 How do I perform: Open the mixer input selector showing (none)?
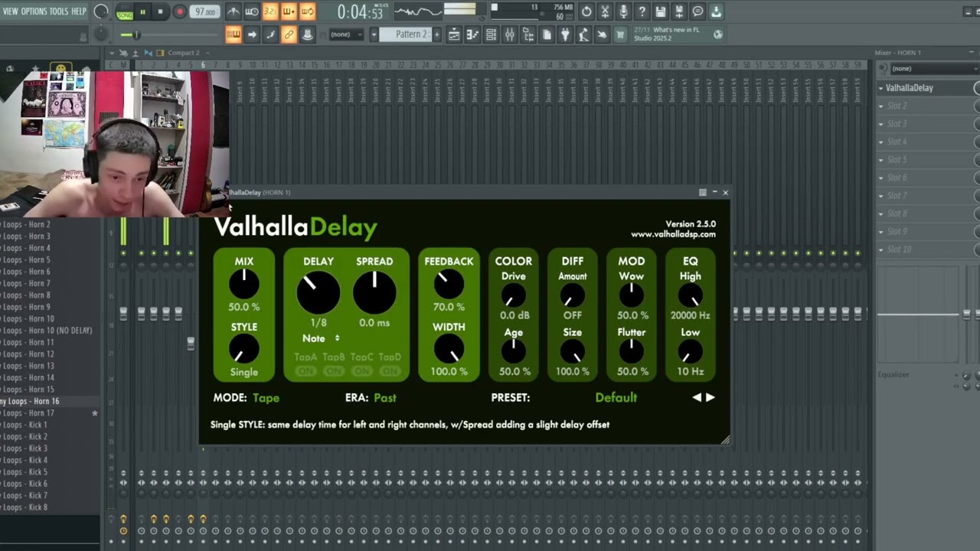pyautogui.click(x=934, y=69)
